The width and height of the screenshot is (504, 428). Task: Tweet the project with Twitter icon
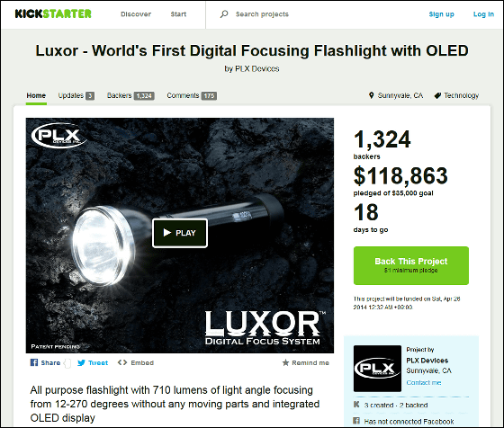pos(81,363)
